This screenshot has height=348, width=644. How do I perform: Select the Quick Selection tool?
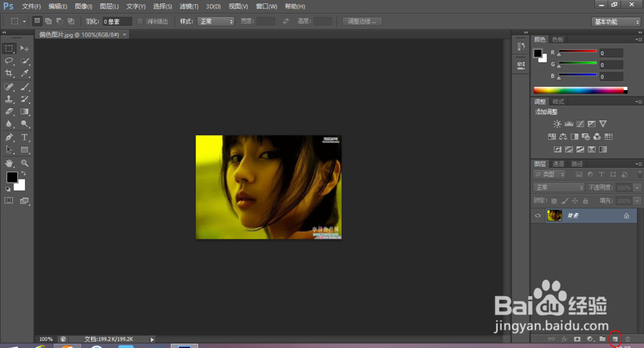pyautogui.click(x=24, y=60)
